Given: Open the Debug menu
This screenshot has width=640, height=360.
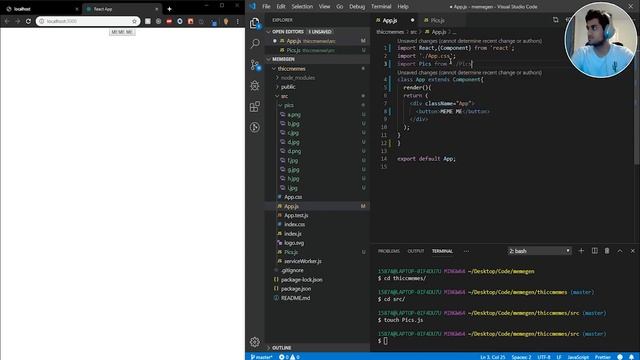Looking at the screenshot, I should pos(357,7).
